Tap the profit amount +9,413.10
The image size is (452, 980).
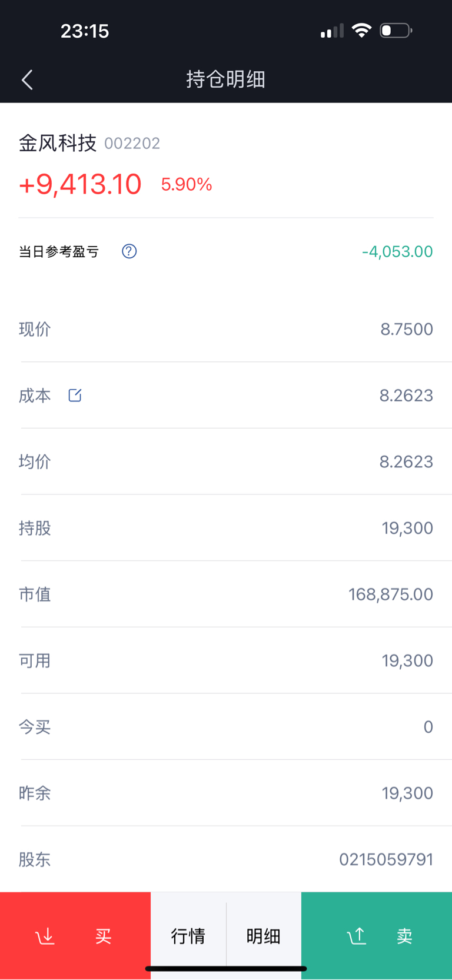(80, 184)
